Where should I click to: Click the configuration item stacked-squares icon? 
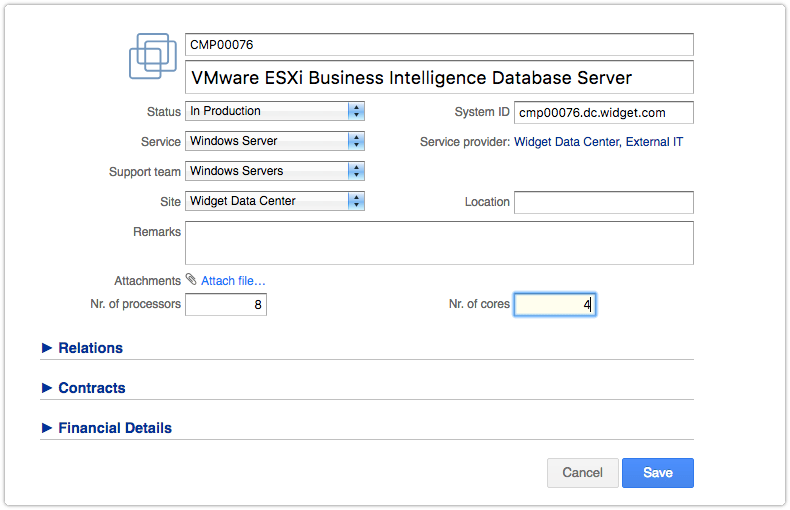coord(153,56)
